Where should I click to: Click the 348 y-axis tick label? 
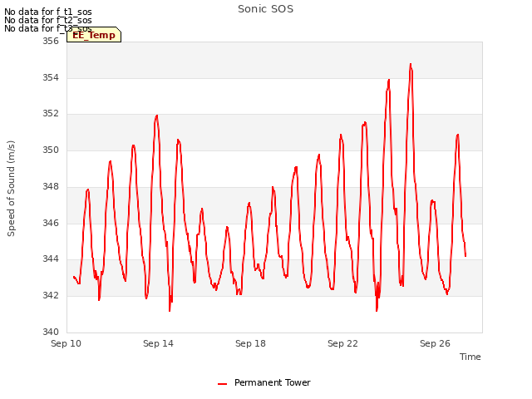[x=51, y=186]
